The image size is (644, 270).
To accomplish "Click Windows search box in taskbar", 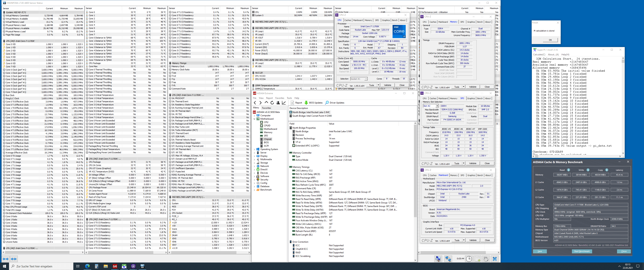I will click(41, 266).
